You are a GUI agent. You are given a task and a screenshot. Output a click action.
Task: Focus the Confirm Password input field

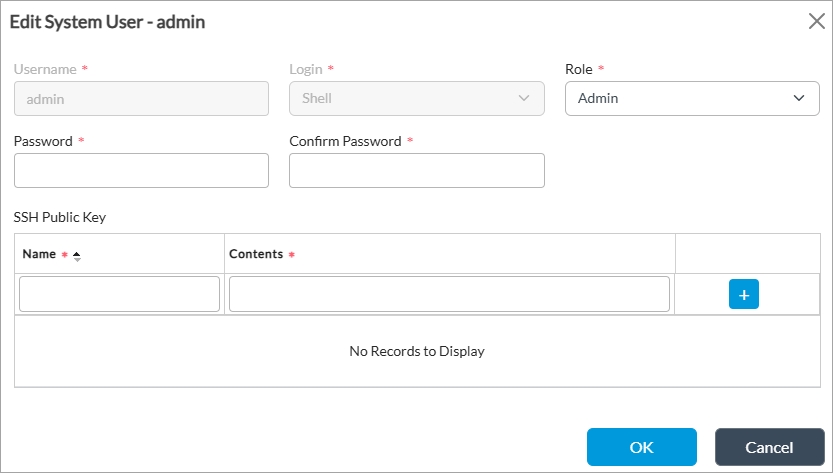click(416, 171)
